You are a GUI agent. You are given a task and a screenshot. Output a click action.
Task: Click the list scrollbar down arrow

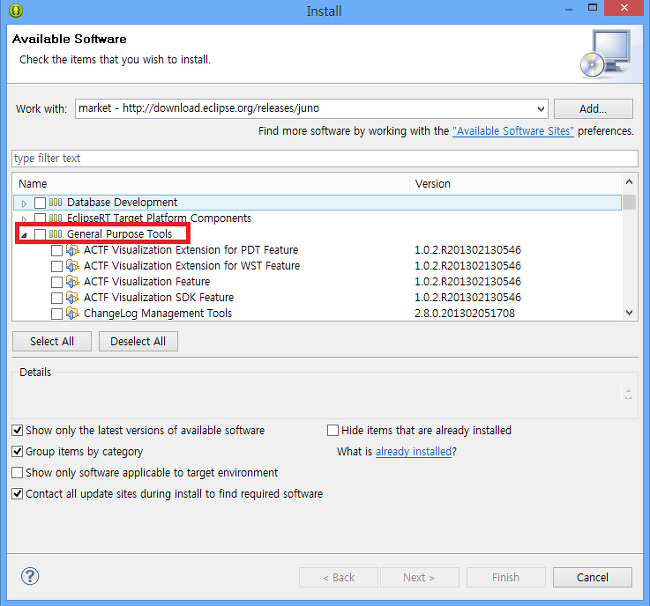(629, 313)
